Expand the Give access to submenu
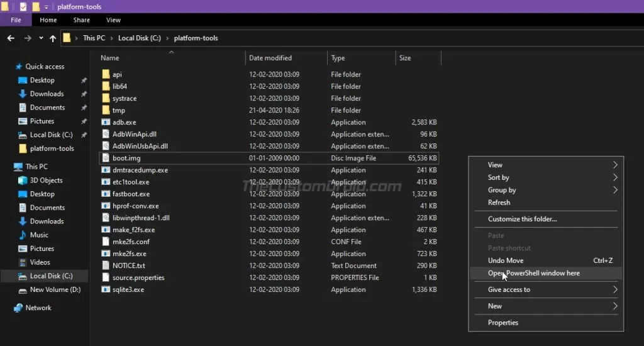Viewport: 644px width, 346px height. click(546, 289)
